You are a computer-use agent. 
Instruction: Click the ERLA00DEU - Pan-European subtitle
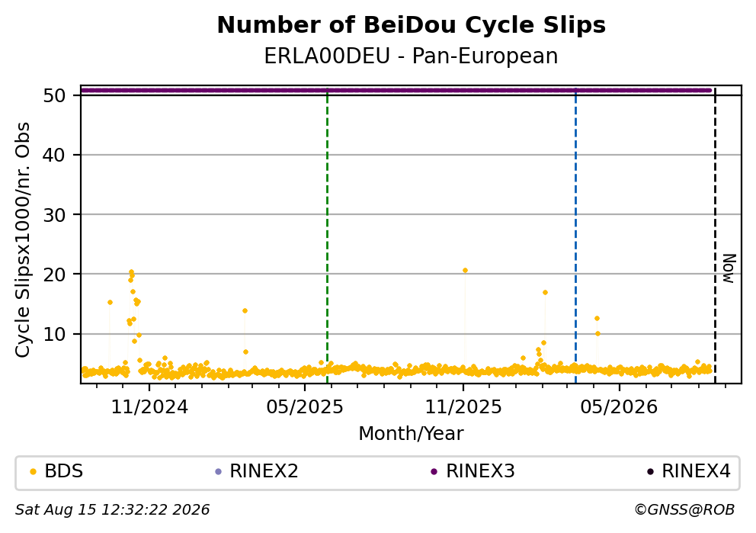pyautogui.click(x=411, y=56)
